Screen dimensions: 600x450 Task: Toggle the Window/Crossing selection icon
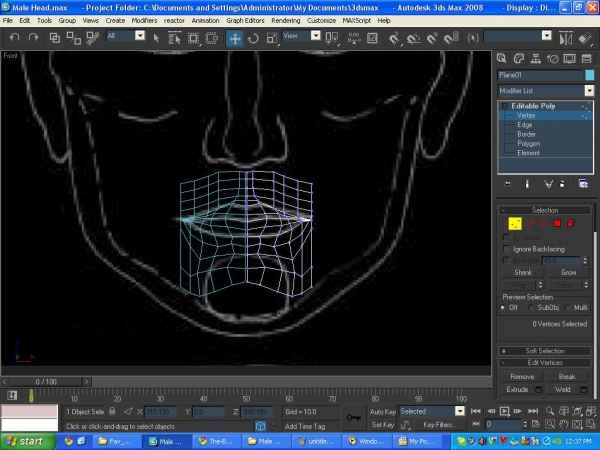(x=212, y=38)
